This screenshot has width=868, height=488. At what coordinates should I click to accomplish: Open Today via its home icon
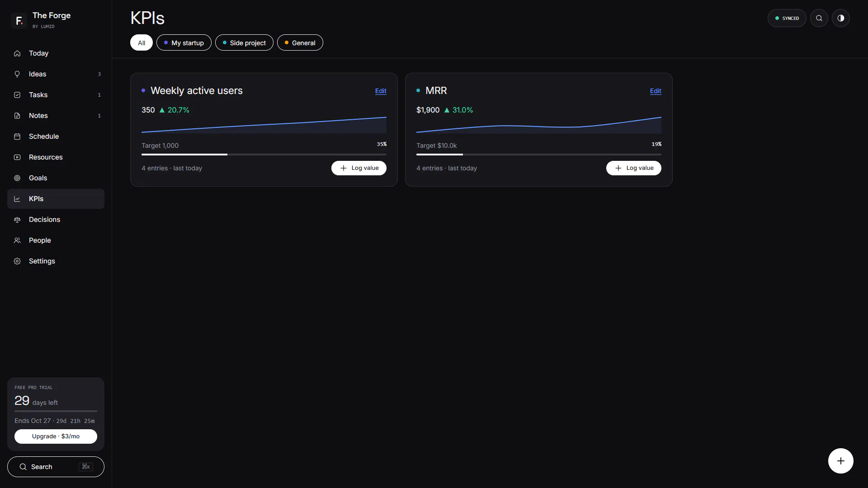(x=17, y=53)
